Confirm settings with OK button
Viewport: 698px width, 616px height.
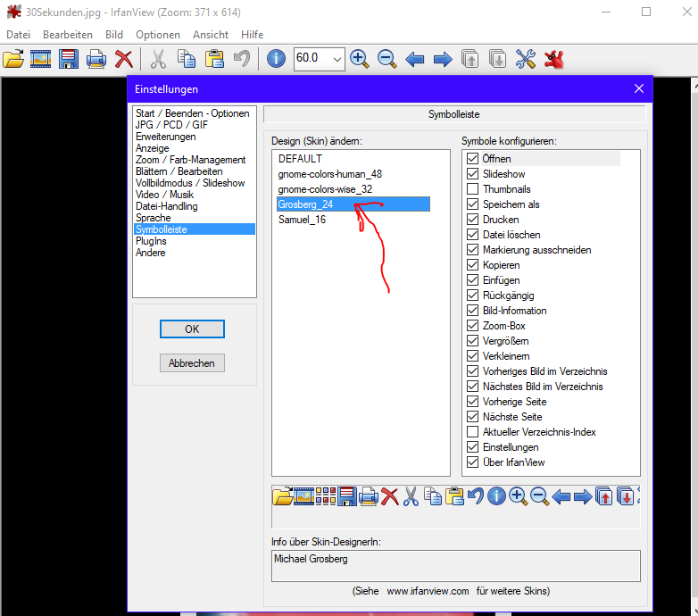point(192,329)
